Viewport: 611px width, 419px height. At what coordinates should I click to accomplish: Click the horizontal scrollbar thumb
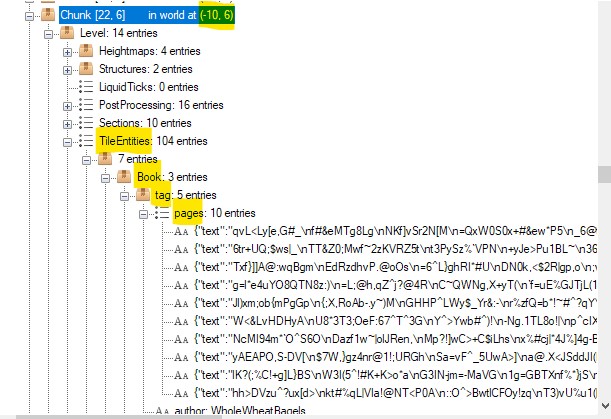(x=118, y=417)
